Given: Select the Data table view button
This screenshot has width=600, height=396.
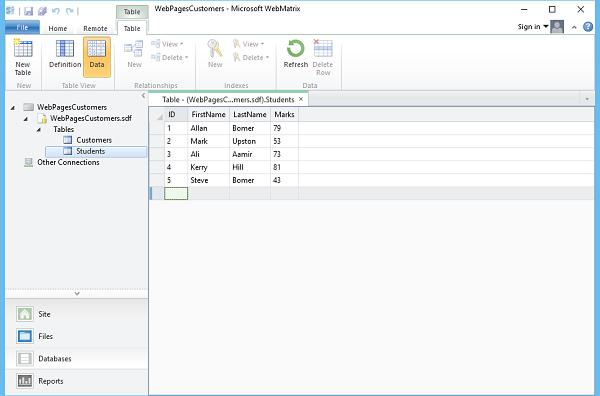Looking at the screenshot, I should pyautogui.click(x=97, y=57).
